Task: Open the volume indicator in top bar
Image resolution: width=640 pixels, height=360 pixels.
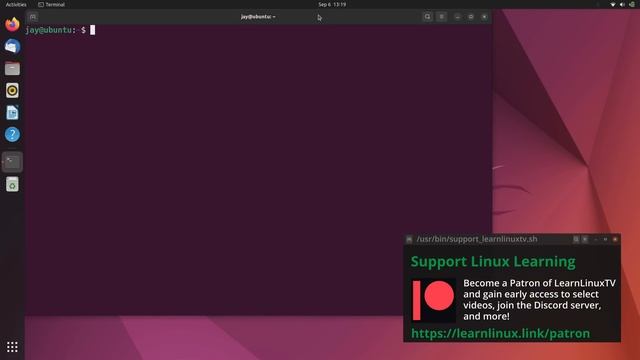Action: point(622,4)
